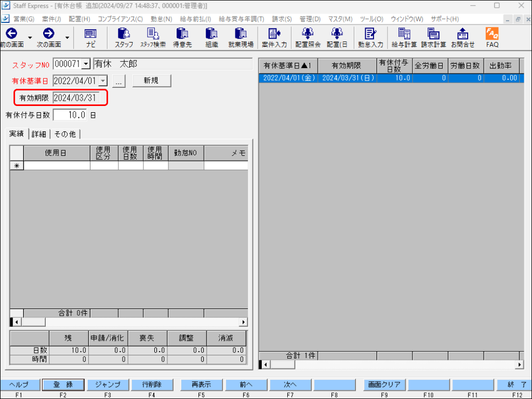This screenshot has width=532, height=399.
Task: Open the 配置(日 toolbar icon
Action: coord(337,37)
